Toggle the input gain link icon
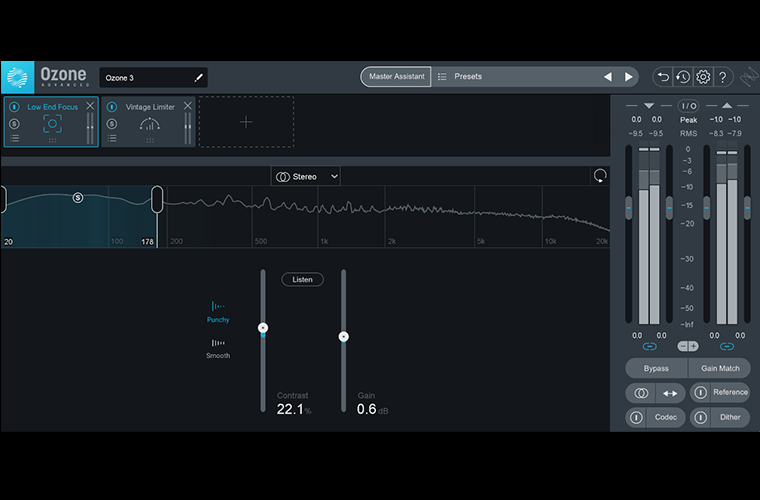The width and height of the screenshot is (760, 500). point(649,346)
